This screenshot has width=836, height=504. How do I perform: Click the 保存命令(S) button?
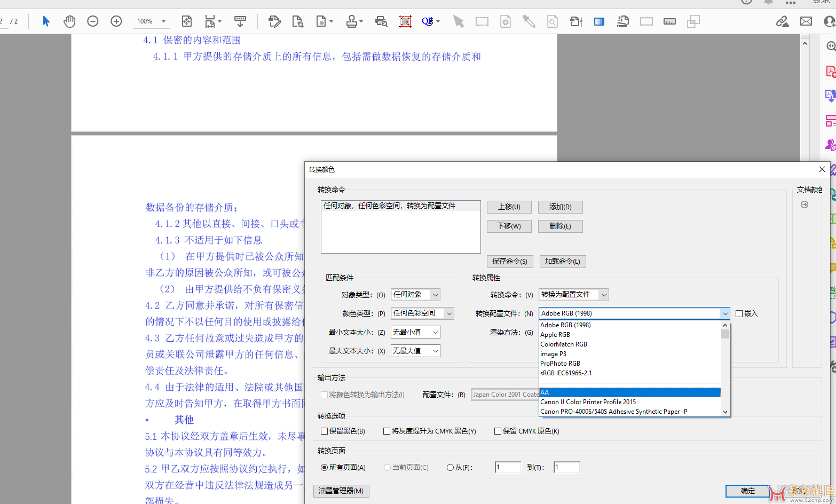510,261
